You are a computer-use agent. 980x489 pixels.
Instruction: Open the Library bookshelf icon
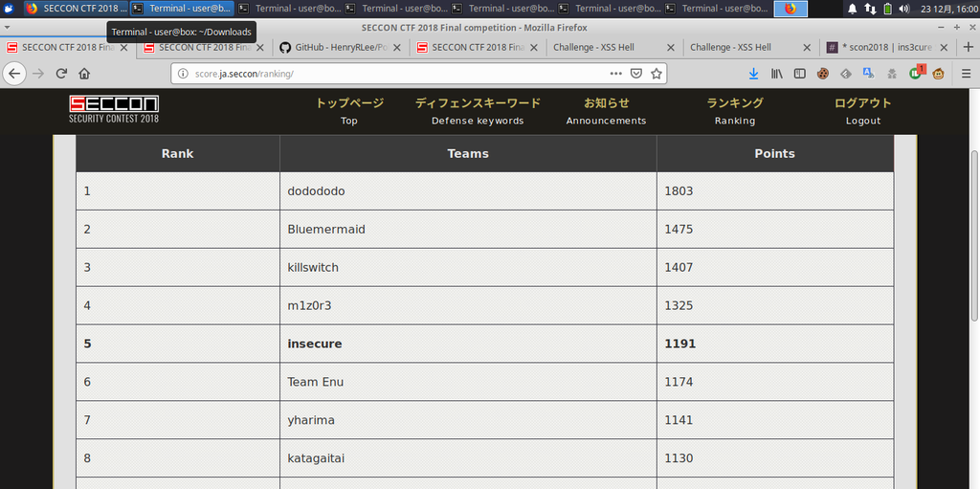click(777, 74)
